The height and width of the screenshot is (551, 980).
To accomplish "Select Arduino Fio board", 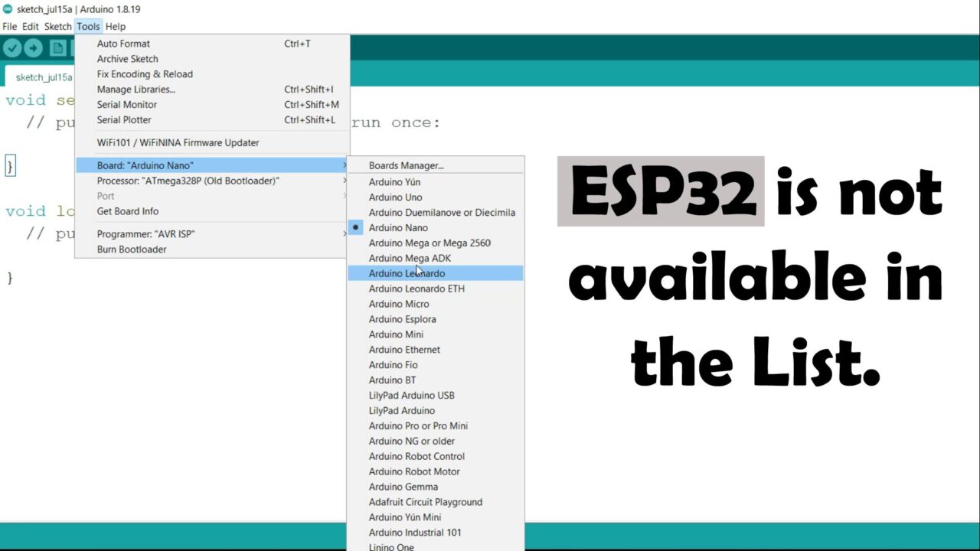I will click(x=436, y=365).
